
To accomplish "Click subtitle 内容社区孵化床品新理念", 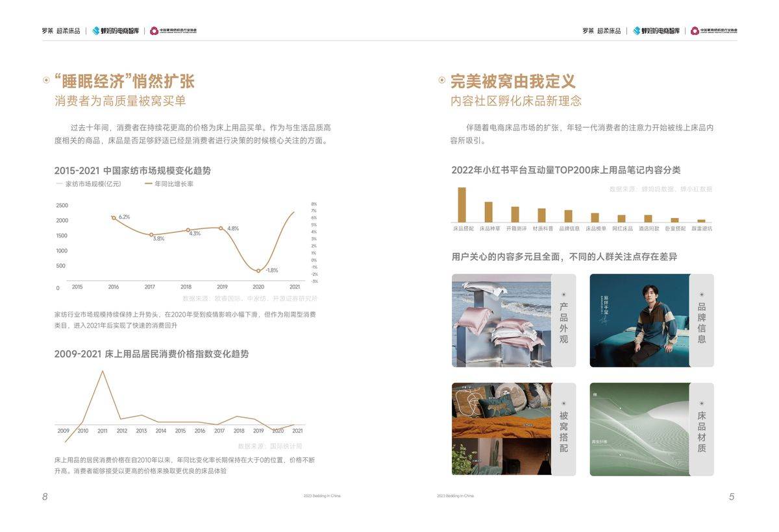I will [516, 101].
